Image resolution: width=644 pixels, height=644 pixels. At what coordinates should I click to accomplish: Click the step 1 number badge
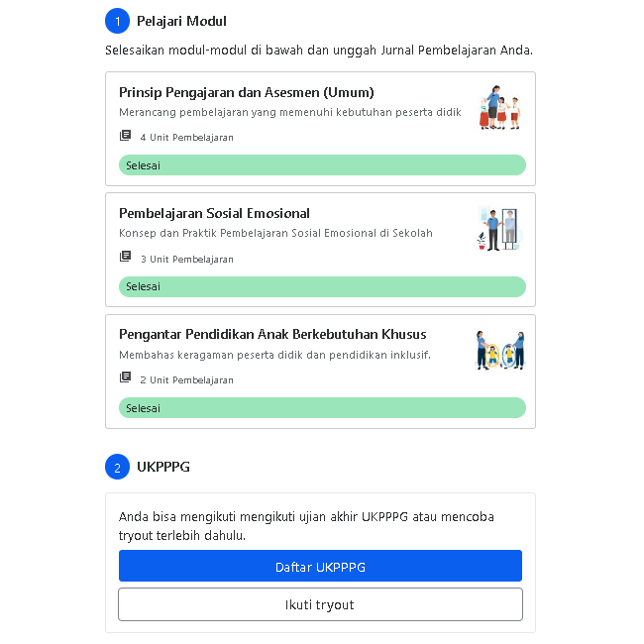pos(117,21)
